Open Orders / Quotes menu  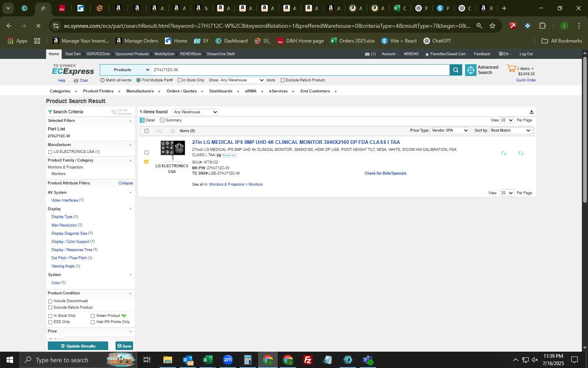click(185, 91)
